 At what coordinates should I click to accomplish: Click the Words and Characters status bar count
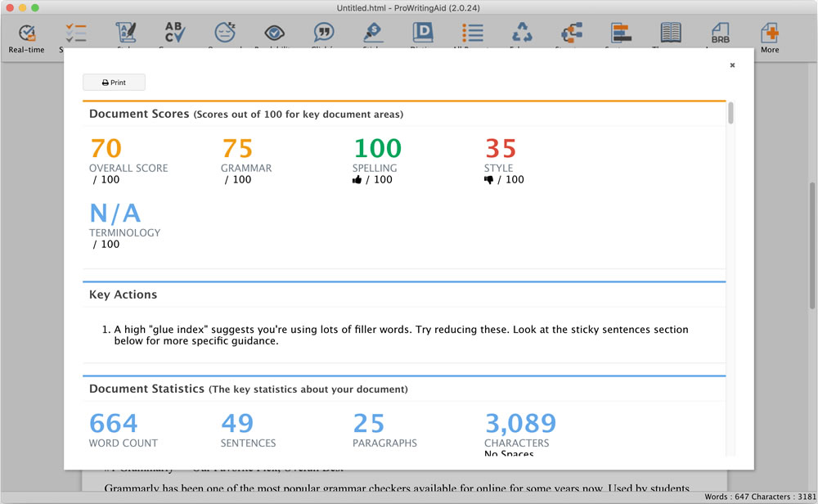click(x=760, y=497)
